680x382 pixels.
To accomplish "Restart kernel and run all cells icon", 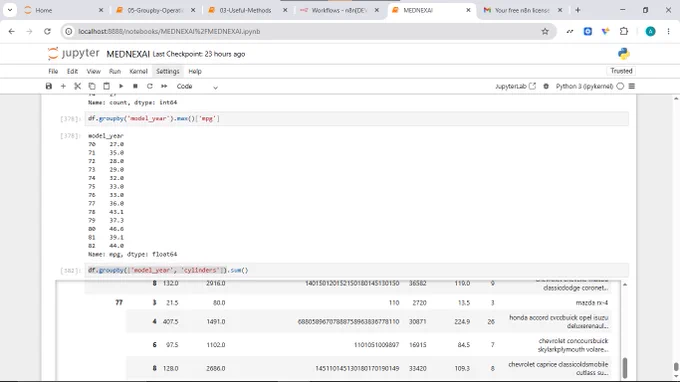I will coord(164,86).
